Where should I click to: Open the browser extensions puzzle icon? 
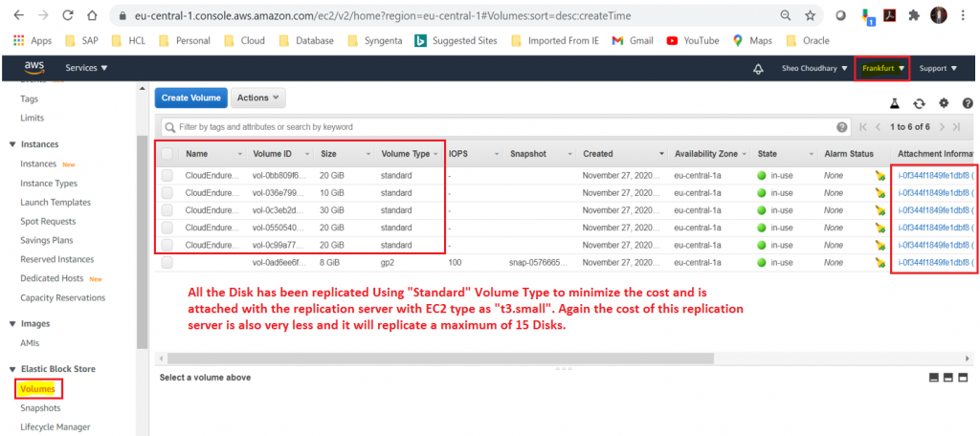pyautogui.click(x=914, y=16)
